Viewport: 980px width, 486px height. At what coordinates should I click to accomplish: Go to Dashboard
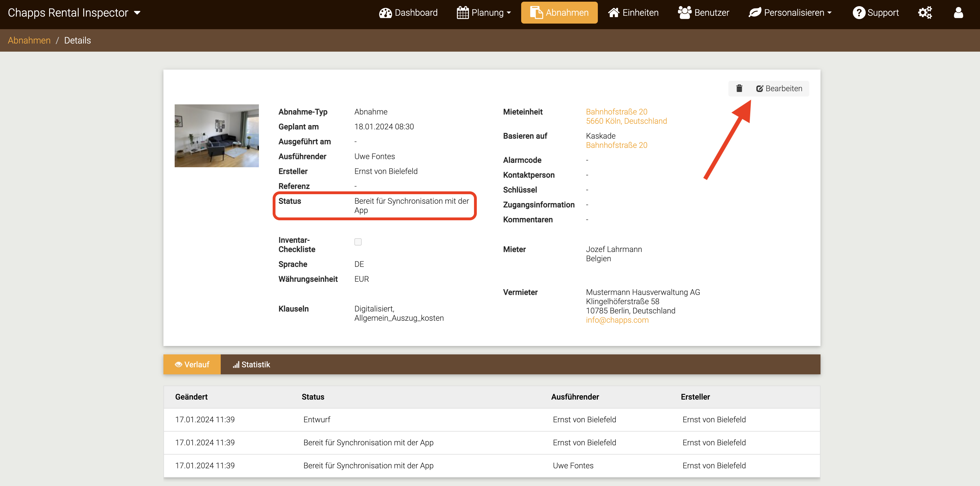pos(408,13)
